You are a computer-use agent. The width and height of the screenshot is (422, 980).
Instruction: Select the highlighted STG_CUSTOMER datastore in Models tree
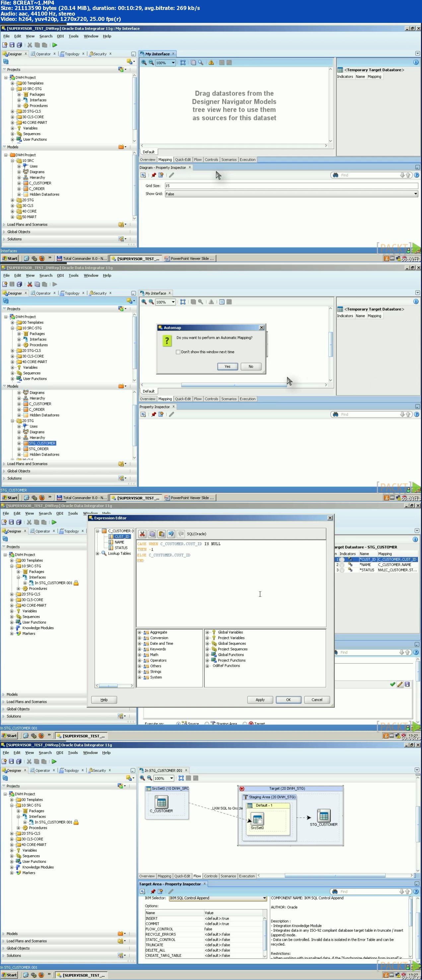point(42,443)
